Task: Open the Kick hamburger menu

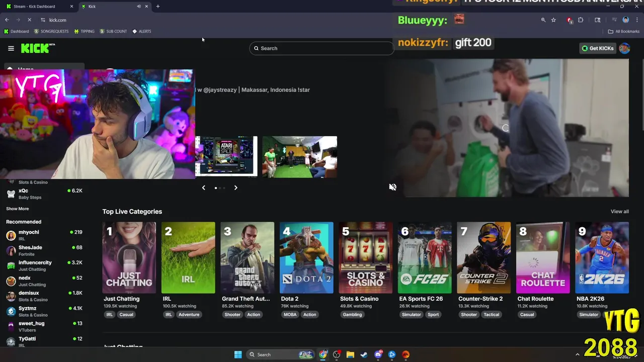Action: click(11, 48)
